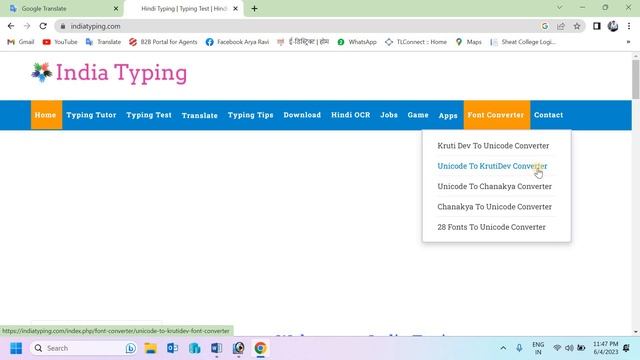Open the Typing Tips menu
The width and height of the screenshot is (640, 360).
coord(251,115)
